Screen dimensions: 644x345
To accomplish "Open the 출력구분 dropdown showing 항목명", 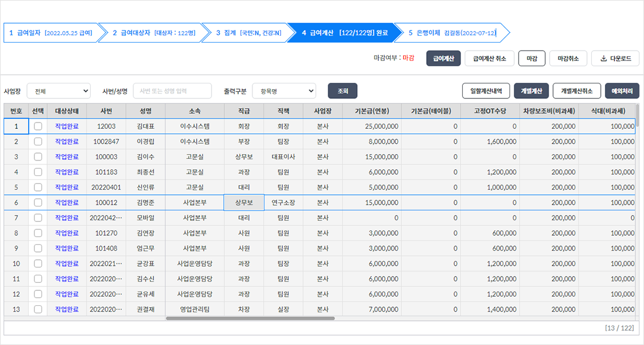I will tap(284, 91).
